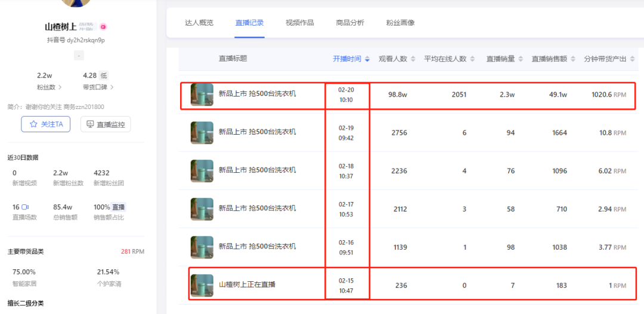Click 抖音号 dy2h2rskqn9p text
The height and width of the screenshot is (314, 644).
point(76,41)
